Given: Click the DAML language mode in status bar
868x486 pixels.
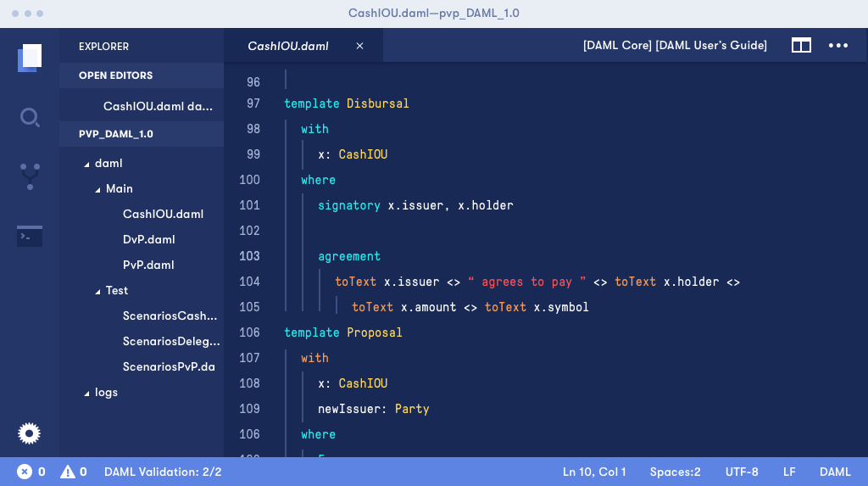Looking at the screenshot, I should point(835,472).
